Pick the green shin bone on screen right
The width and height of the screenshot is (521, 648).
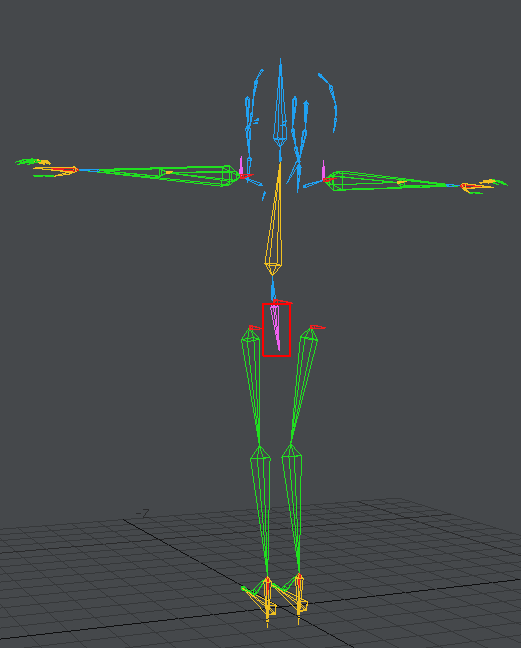(x=293, y=506)
